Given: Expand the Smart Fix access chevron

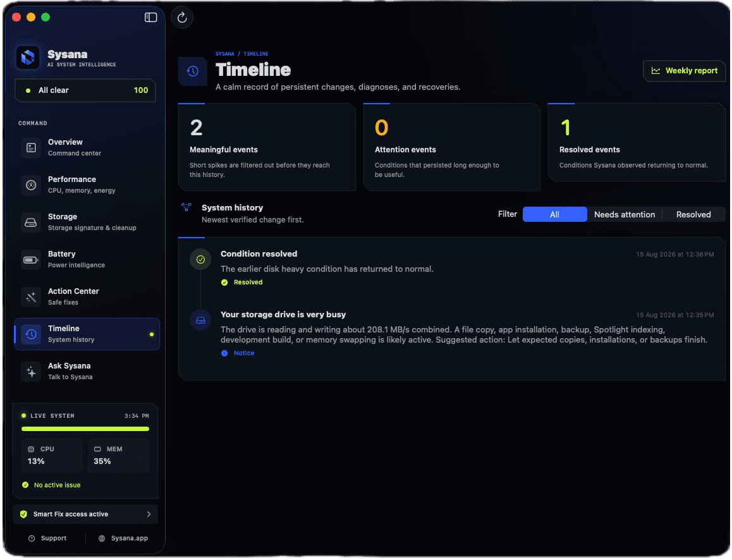Looking at the screenshot, I should (x=149, y=514).
